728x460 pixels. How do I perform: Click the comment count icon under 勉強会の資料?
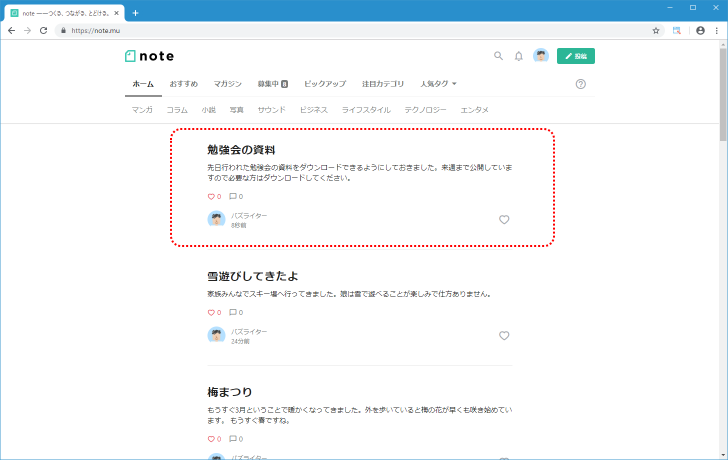coord(236,196)
